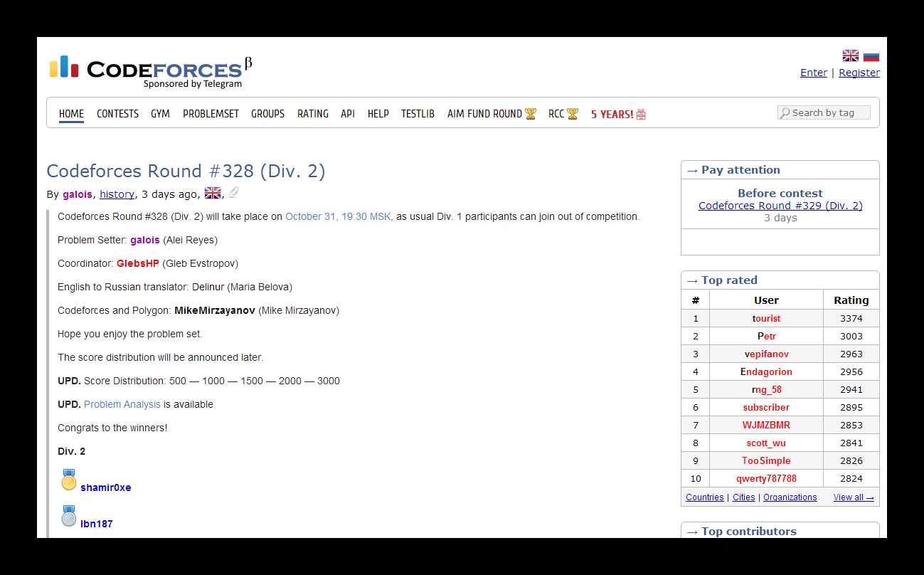The image size is (924, 575).
Task: Switch language using the British flag icon
Action: [x=850, y=56]
